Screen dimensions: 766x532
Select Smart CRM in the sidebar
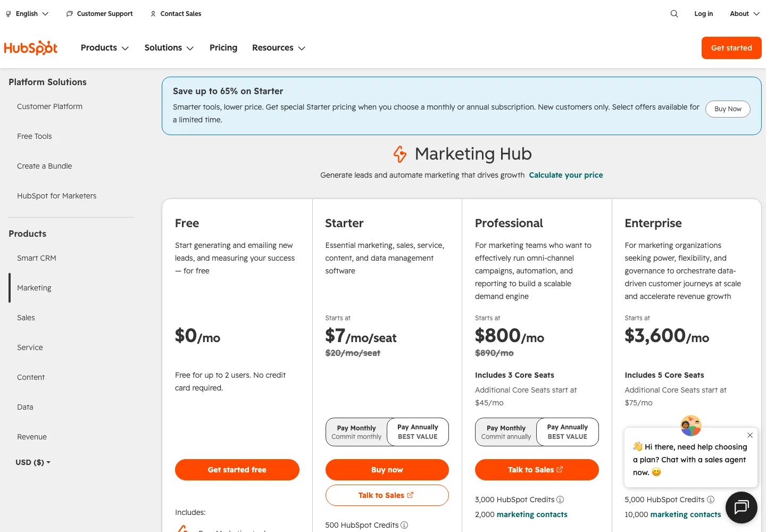37,258
